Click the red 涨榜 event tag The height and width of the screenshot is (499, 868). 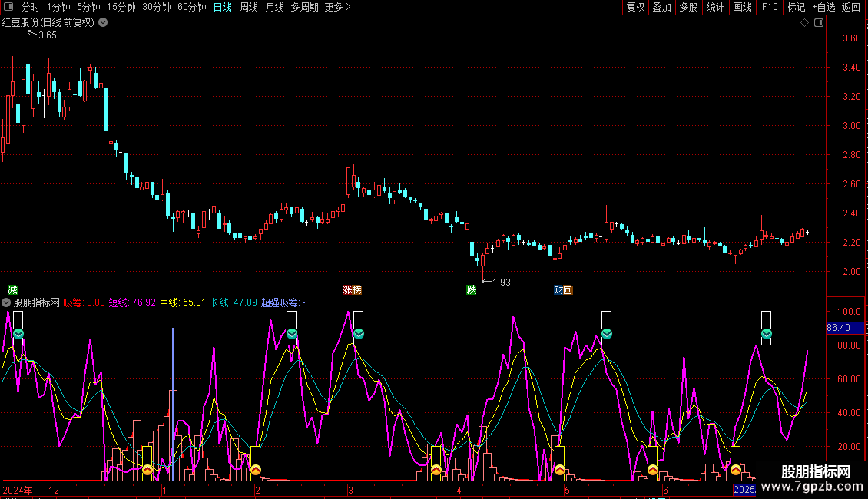click(352, 290)
